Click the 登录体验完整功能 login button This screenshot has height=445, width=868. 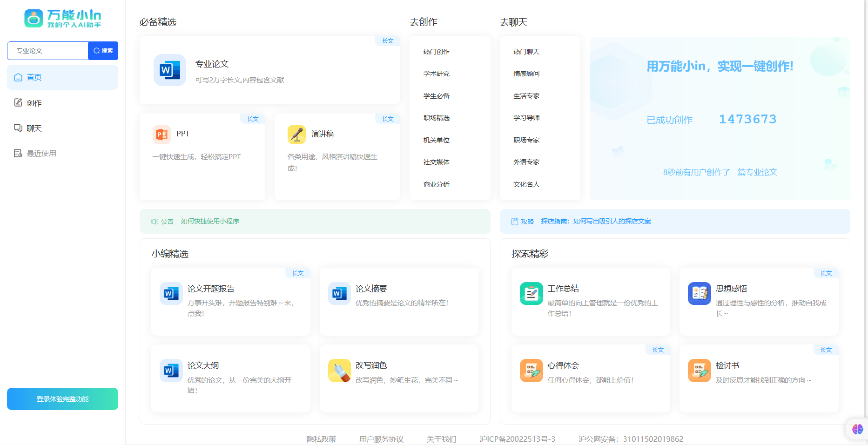pos(62,399)
